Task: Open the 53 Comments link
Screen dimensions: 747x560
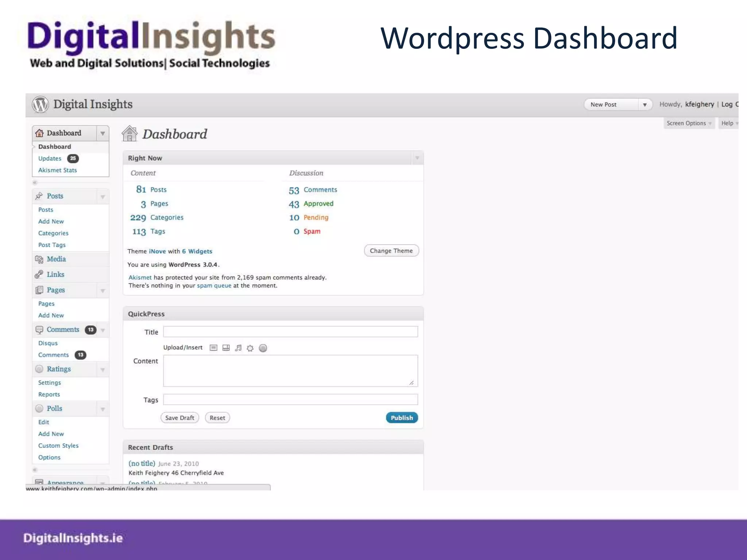Action: coord(313,190)
